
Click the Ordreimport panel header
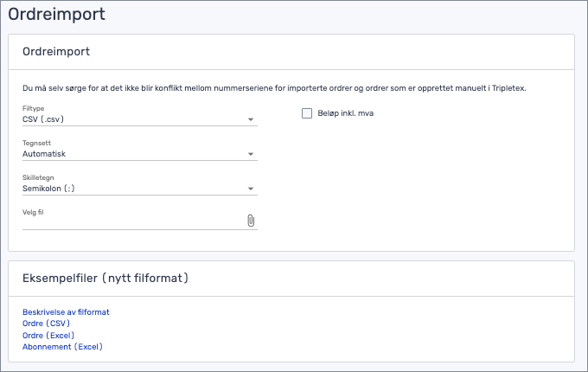pyautogui.click(x=57, y=52)
